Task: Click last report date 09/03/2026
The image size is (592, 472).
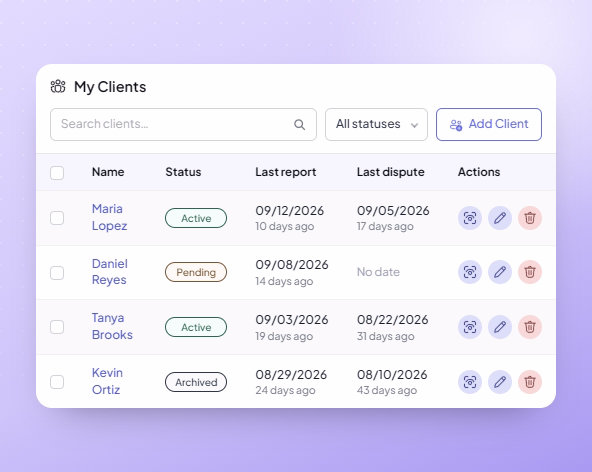Action: [x=292, y=319]
